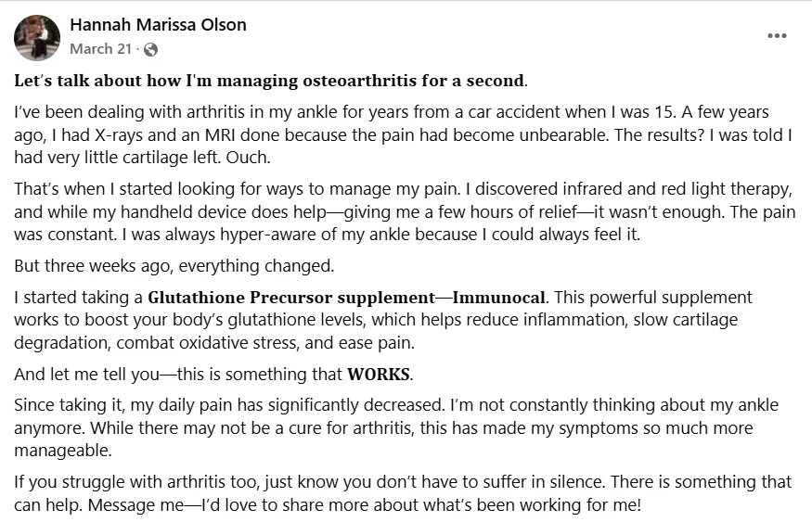Click the paragraph starting "That's when I started"

(x=399, y=211)
